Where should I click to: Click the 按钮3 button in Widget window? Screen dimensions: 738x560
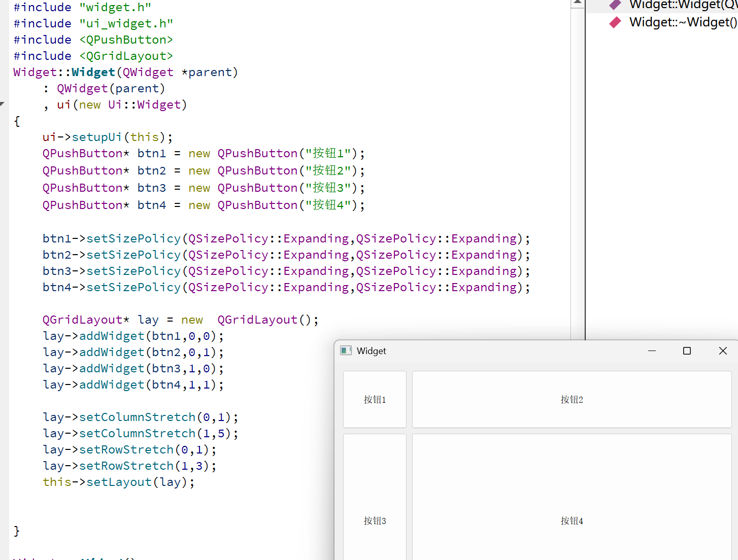tap(375, 497)
